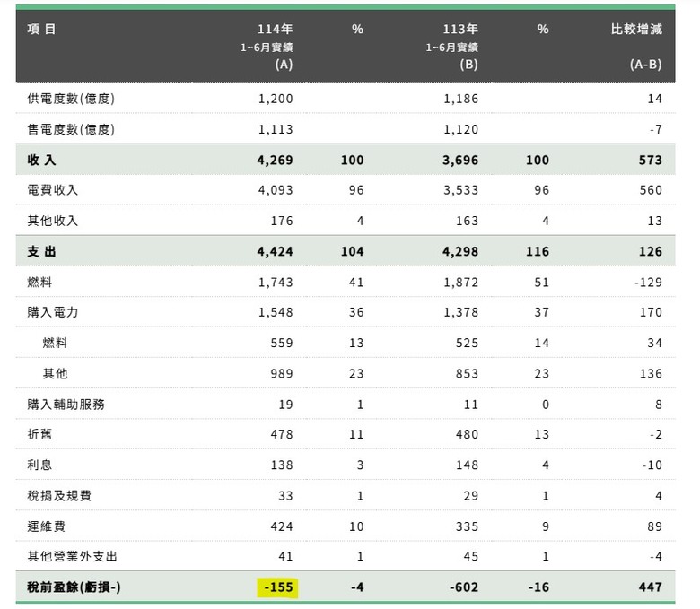This screenshot has height=609, width=700.
Task: Click the 4,298 expenditure value
Action: pos(460,252)
